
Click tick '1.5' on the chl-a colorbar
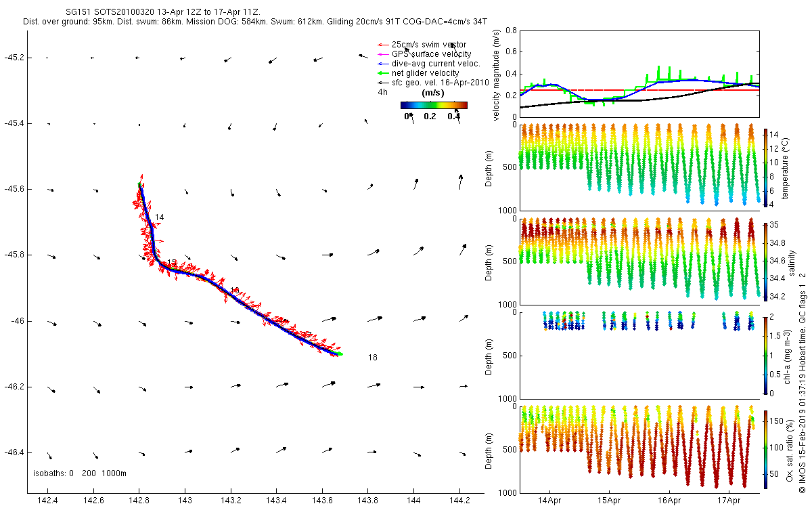point(776,335)
